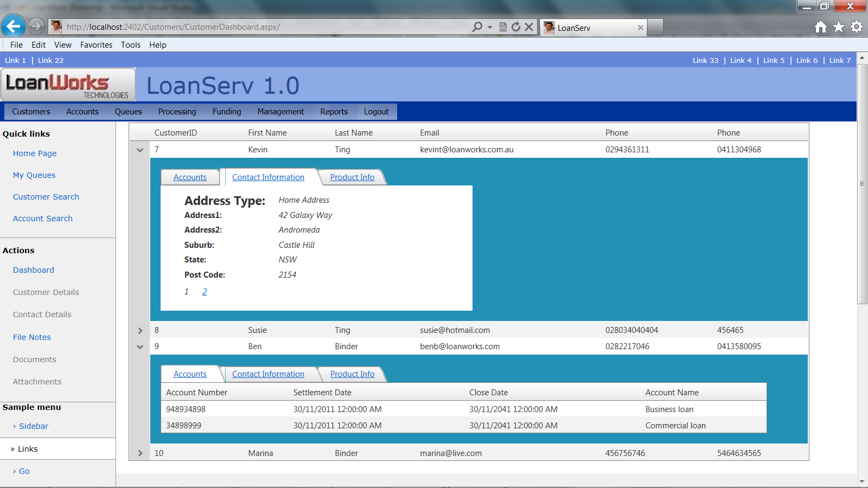Click the browser Forward arrow button
The height and width of the screenshot is (488, 868).
pyautogui.click(x=36, y=26)
